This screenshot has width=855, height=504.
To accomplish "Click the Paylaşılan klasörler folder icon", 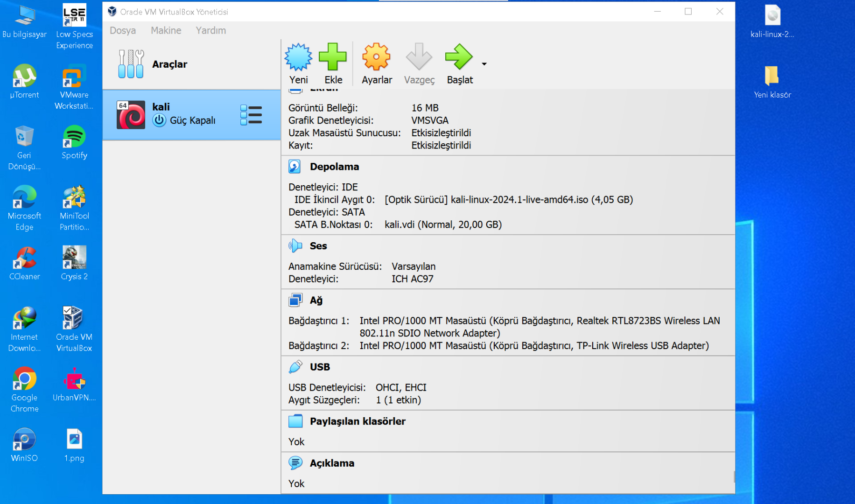I will pyautogui.click(x=295, y=421).
